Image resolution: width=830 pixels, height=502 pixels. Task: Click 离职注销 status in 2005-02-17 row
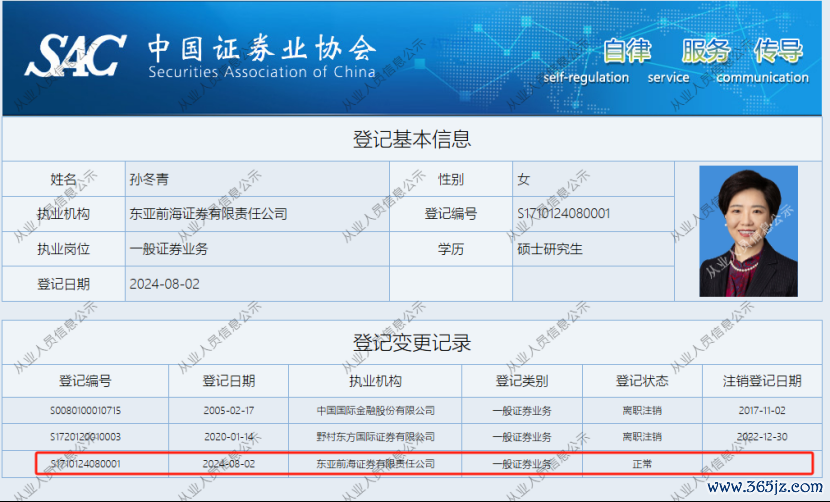click(642, 410)
